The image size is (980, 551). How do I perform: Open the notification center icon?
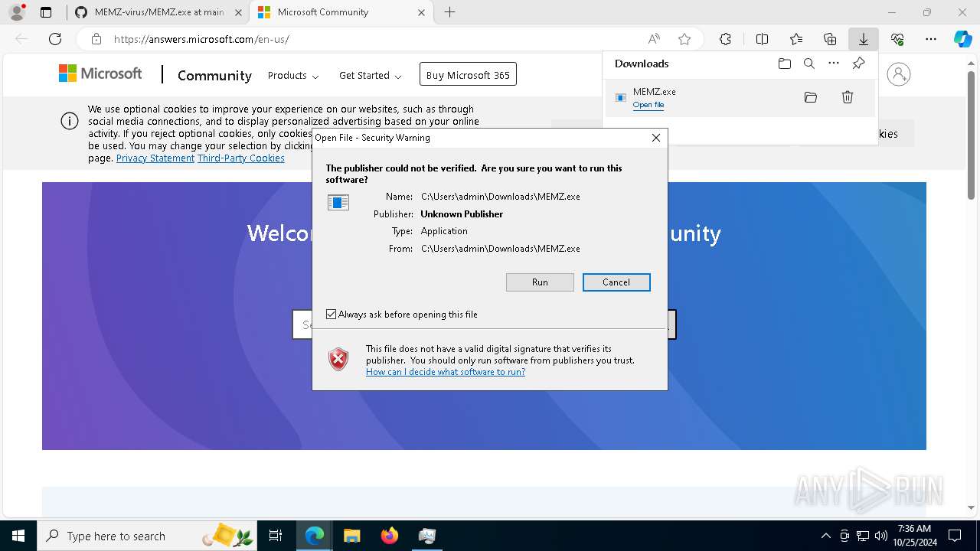point(955,536)
